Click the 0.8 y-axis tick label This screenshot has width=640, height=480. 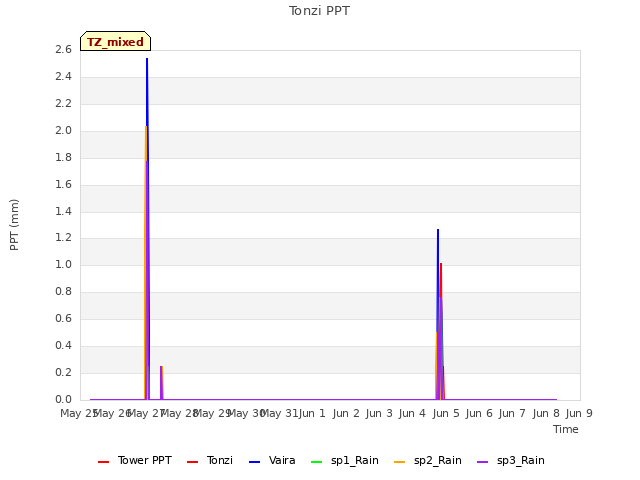pos(63,291)
